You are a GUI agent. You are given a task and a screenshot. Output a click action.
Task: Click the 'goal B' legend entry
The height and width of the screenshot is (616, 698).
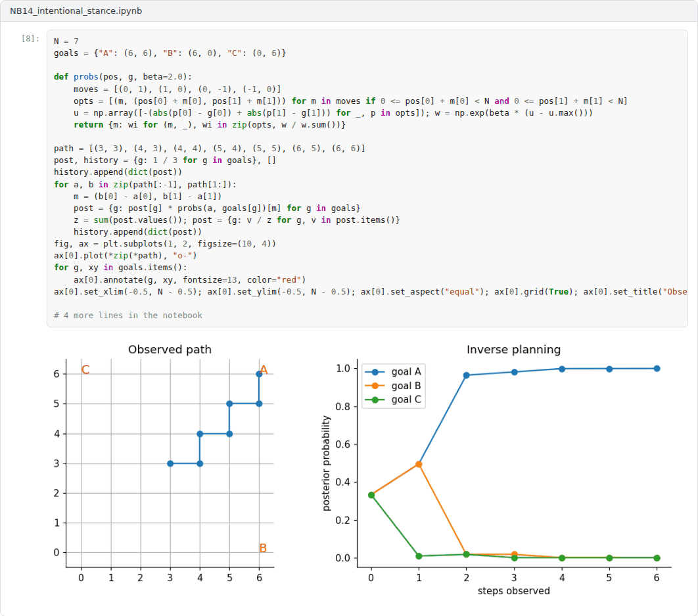pos(393,386)
